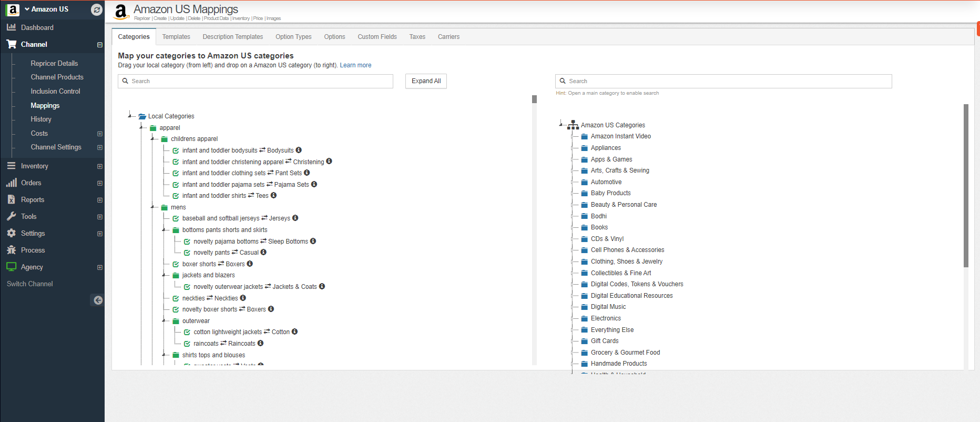Click info icon beside Pajama Sets
This screenshot has width=980, height=422.
pyautogui.click(x=314, y=184)
